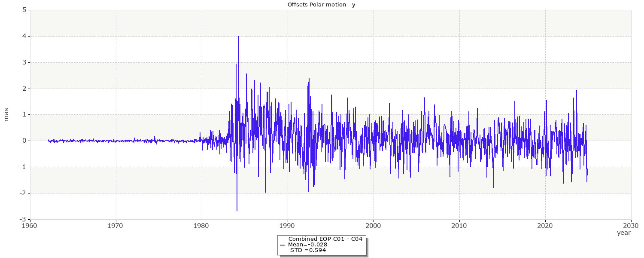Click the y-axis tick label -1
This screenshot has height=258, width=644.
[x=23, y=167]
